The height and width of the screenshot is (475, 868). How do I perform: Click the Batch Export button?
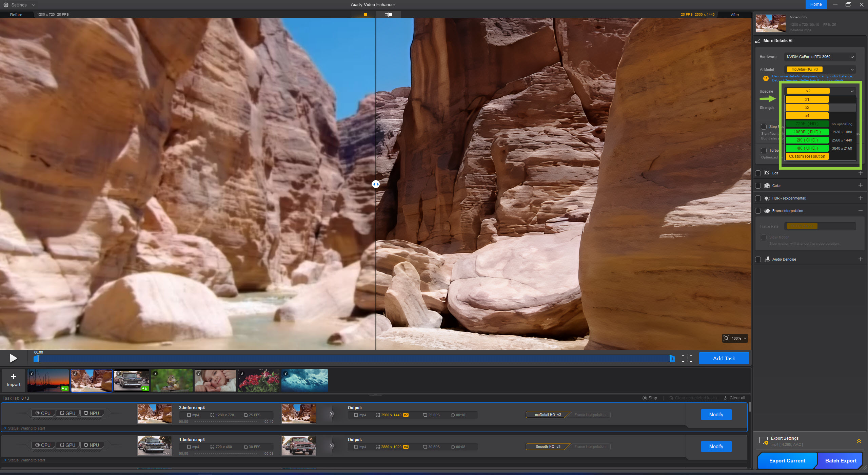pos(840,460)
